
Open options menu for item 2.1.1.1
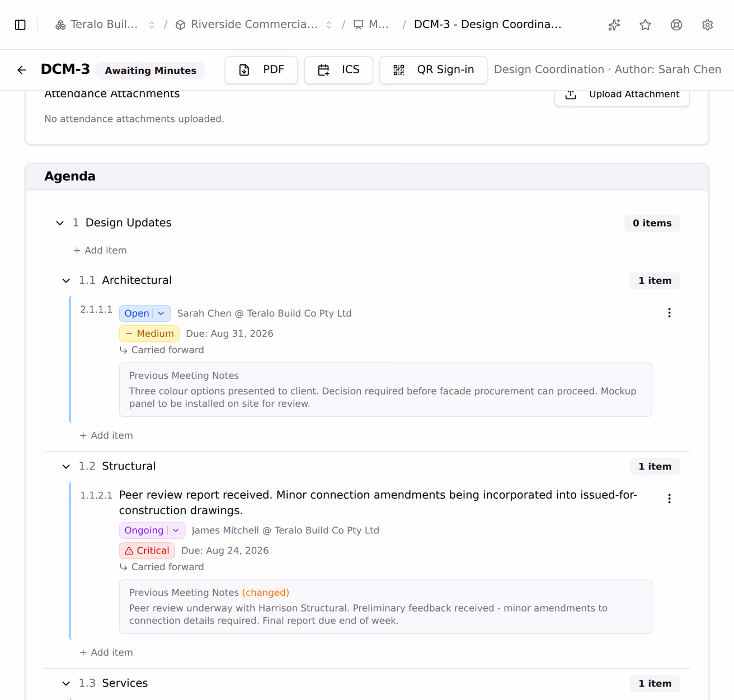(x=669, y=313)
